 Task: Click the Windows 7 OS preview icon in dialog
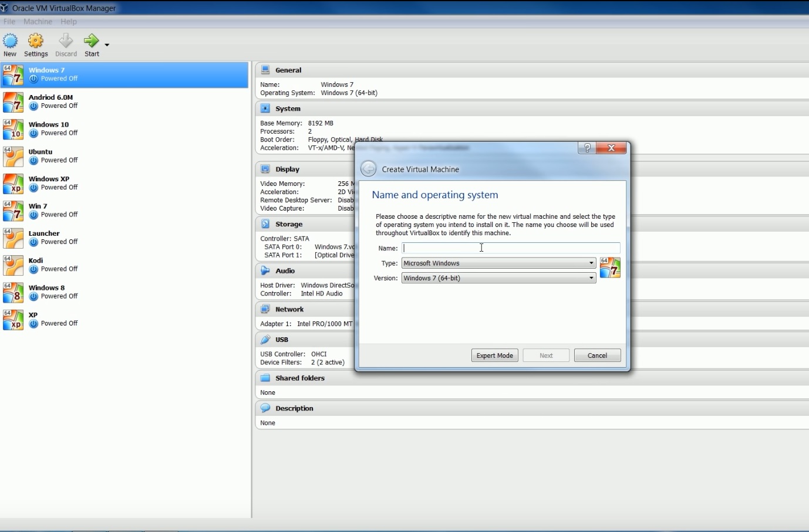point(610,267)
